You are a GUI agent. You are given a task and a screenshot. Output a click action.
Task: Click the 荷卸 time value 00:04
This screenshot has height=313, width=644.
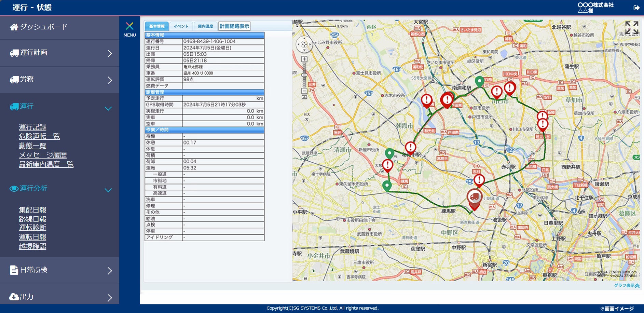(190, 161)
